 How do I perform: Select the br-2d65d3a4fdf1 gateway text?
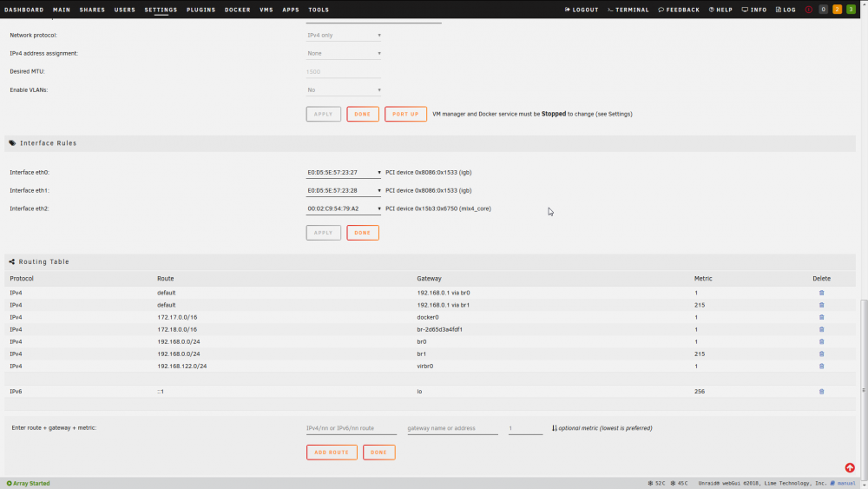click(x=439, y=329)
